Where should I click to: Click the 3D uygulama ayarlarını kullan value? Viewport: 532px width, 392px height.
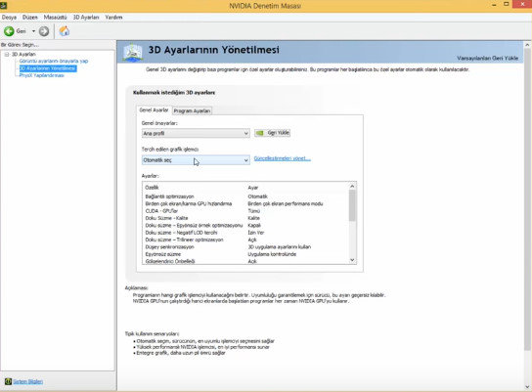280,247
